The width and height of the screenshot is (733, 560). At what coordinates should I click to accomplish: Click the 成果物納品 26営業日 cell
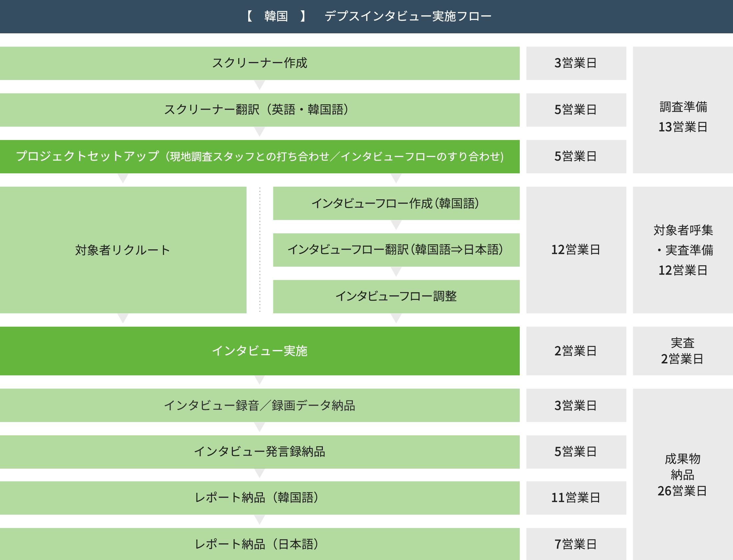(683, 474)
